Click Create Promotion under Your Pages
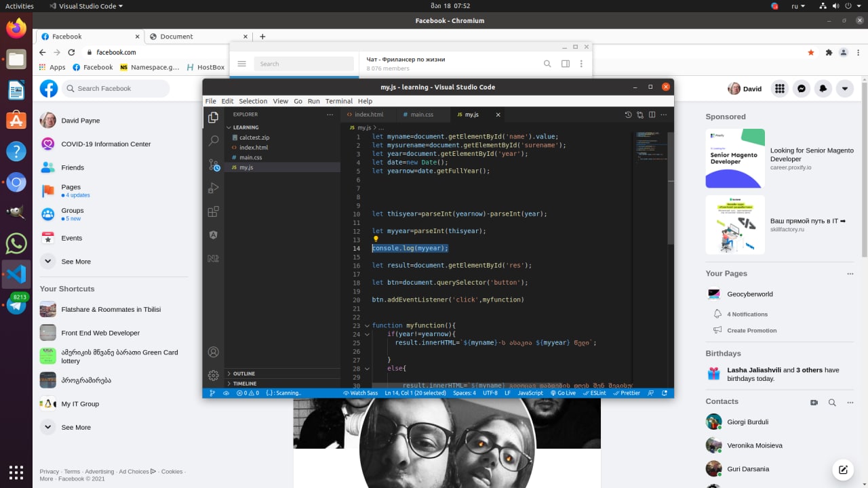 pyautogui.click(x=752, y=331)
